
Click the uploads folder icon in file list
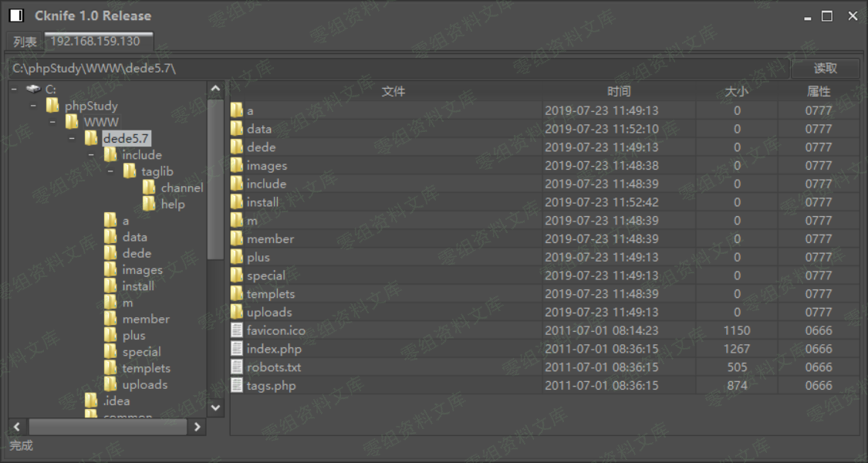pos(237,312)
